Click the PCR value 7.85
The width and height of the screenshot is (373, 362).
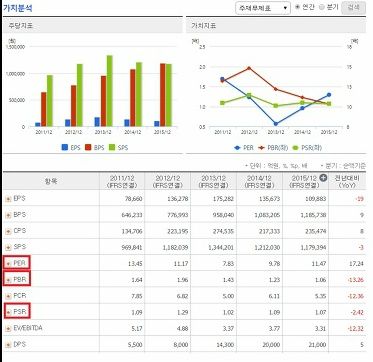137,296
